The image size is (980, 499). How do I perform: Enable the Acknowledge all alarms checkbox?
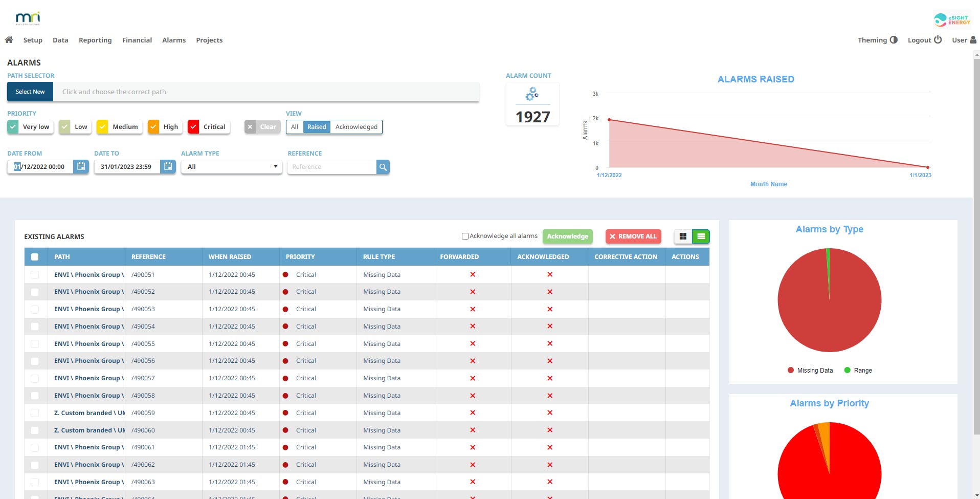(465, 236)
